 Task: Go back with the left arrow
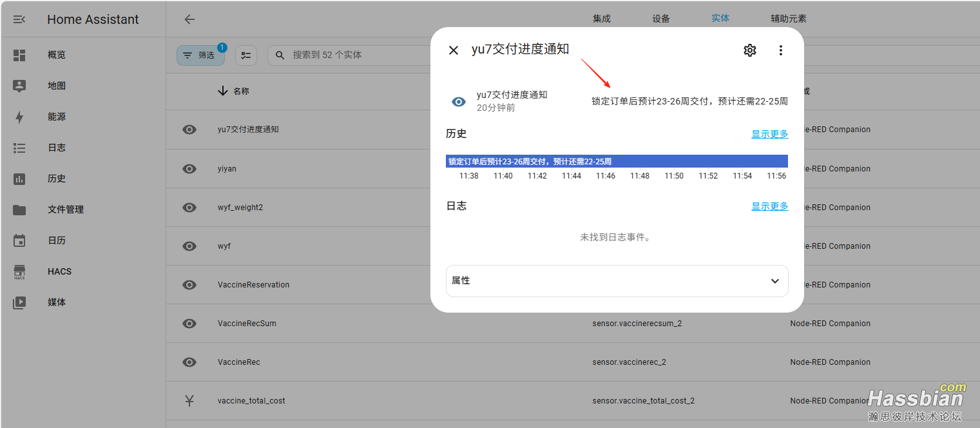(189, 19)
